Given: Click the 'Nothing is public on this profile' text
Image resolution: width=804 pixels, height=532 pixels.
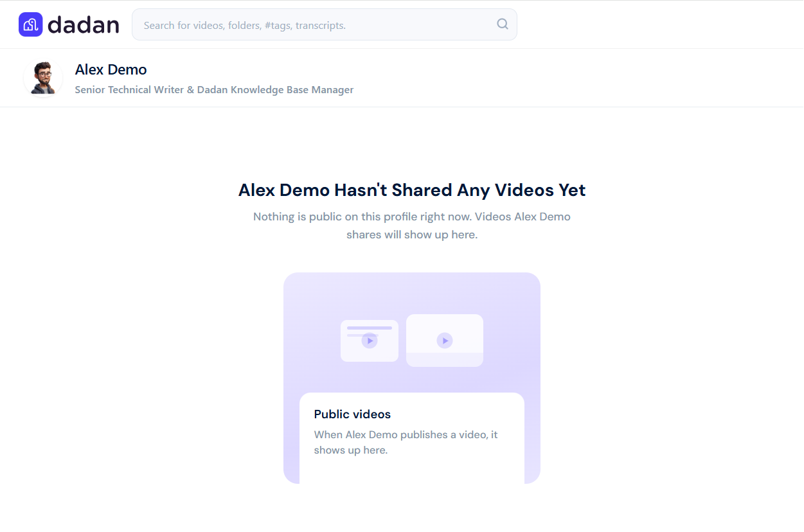Looking at the screenshot, I should 412,226.
